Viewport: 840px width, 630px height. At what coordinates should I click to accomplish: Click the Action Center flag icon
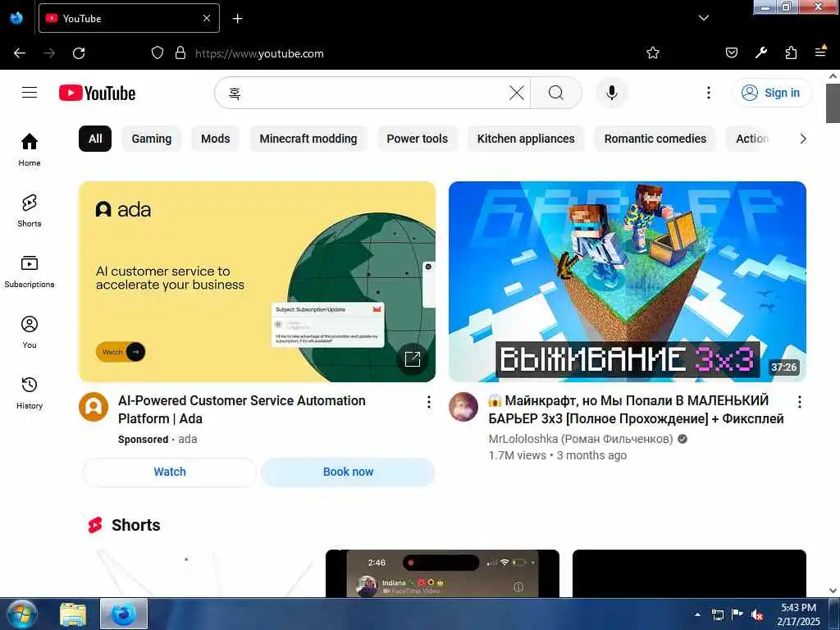click(x=737, y=615)
